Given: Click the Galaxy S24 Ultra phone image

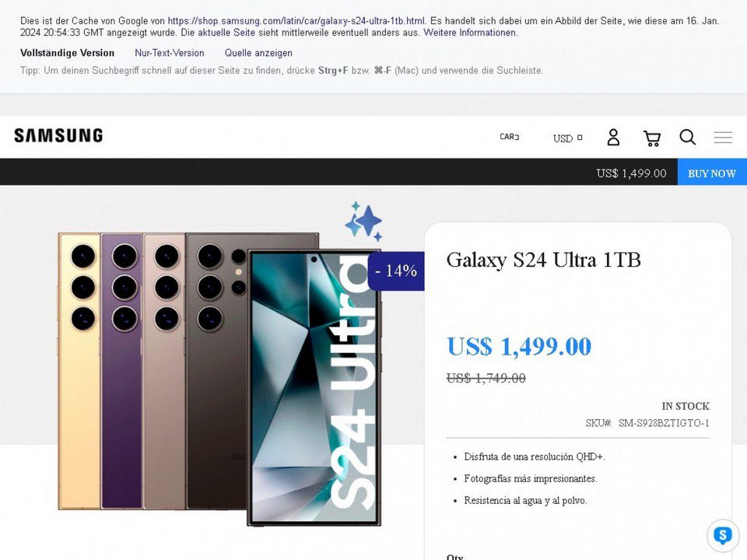Looking at the screenshot, I should 219,379.
